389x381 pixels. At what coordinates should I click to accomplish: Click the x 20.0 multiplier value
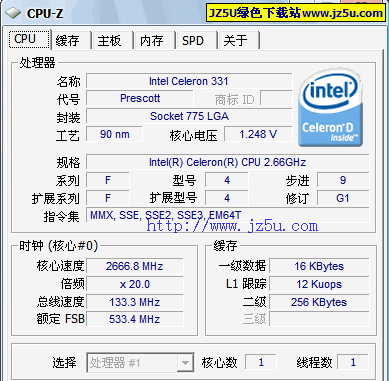pos(135,284)
